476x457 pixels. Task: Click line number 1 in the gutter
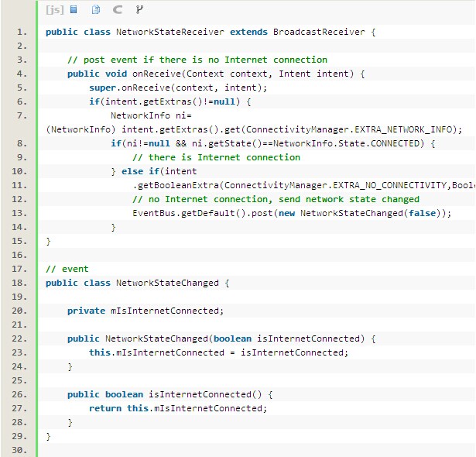21,33
